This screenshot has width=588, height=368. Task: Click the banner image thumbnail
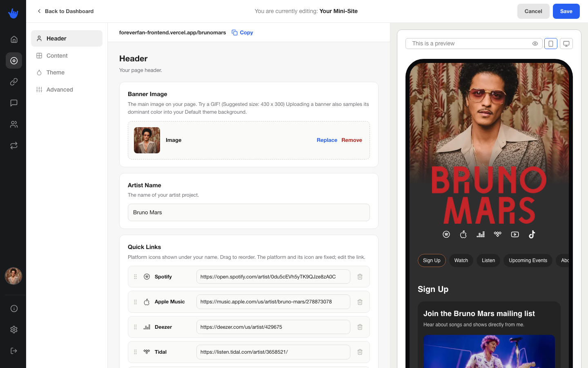click(x=147, y=140)
